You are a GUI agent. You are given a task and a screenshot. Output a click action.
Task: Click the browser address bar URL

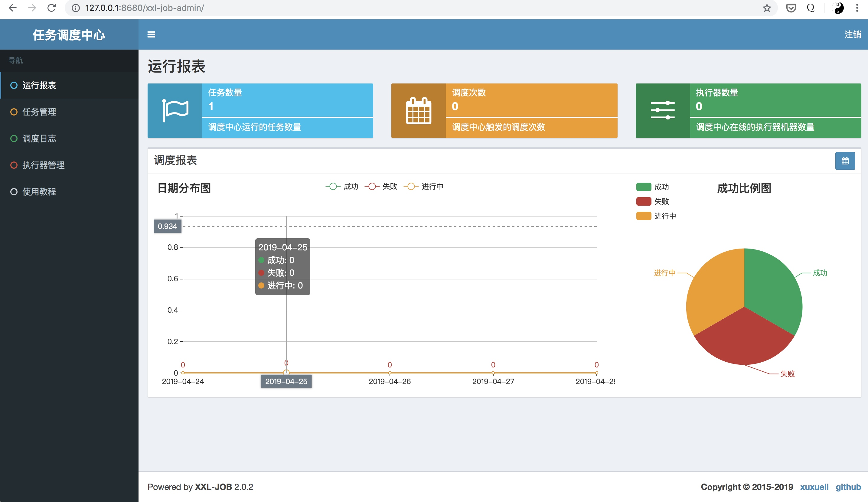(x=145, y=8)
